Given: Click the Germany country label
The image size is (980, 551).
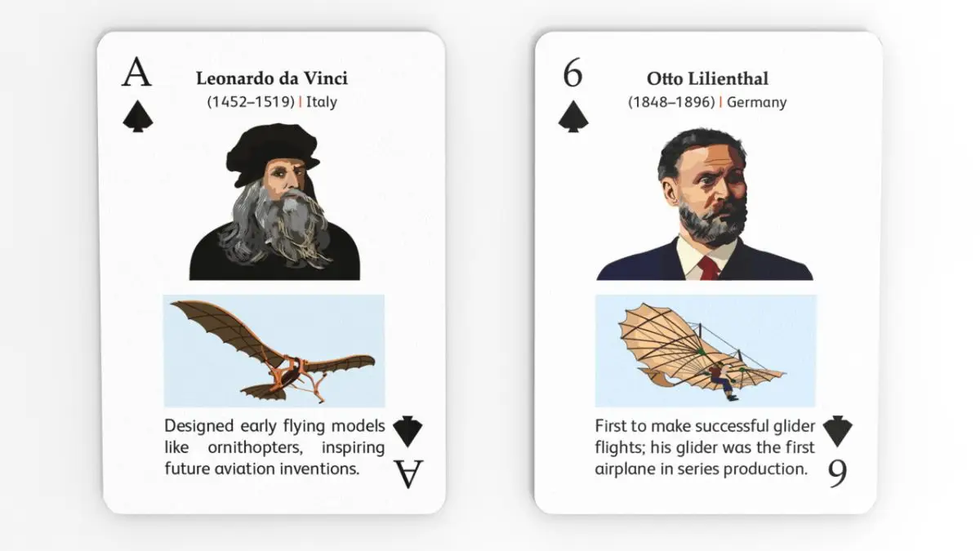Looking at the screenshot, I should (757, 102).
